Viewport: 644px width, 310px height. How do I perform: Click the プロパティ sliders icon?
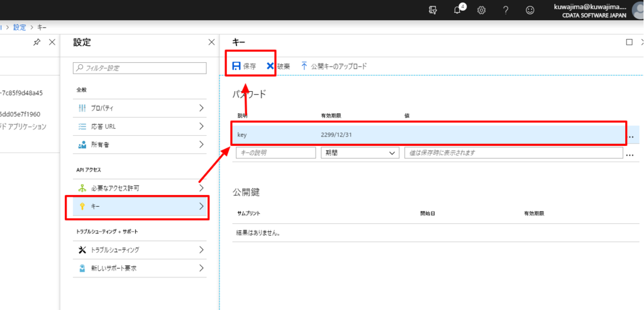(82, 108)
